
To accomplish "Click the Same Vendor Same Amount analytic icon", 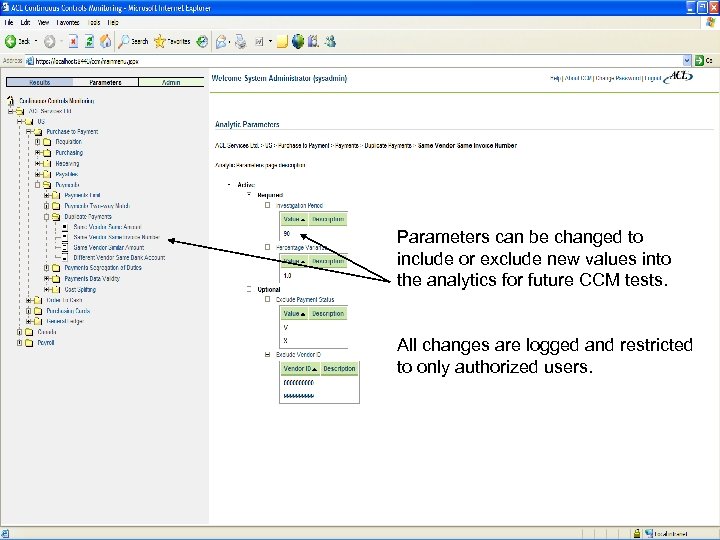I will (x=65, y=227).
